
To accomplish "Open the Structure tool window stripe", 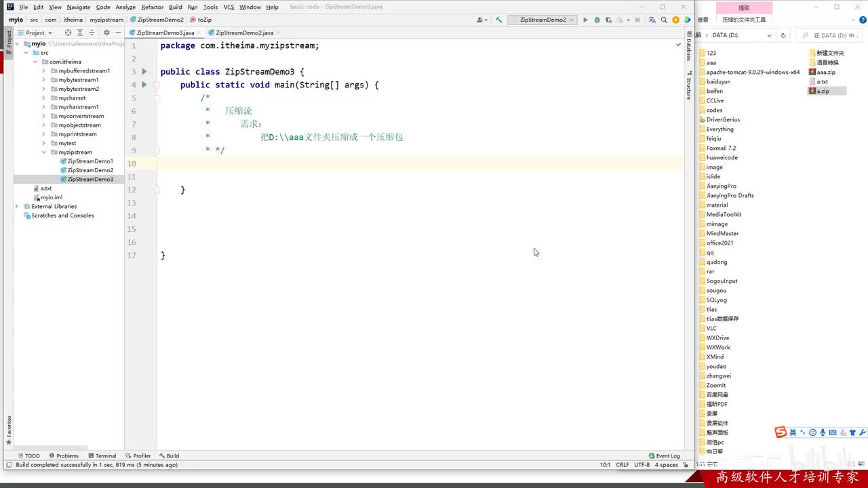I will coord(689,86).
